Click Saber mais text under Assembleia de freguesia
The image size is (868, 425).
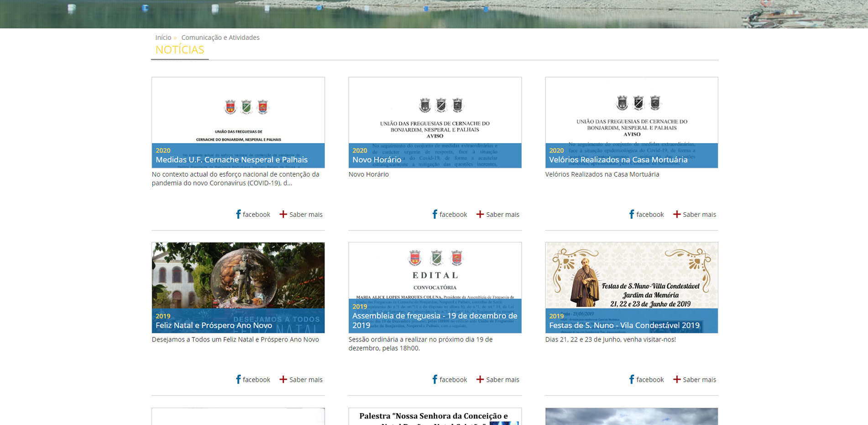coord(502,380)
